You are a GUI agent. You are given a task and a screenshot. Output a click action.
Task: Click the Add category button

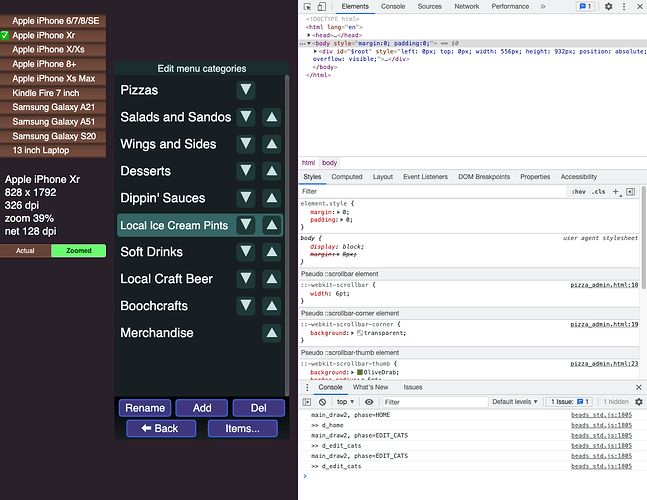(202, 408)
